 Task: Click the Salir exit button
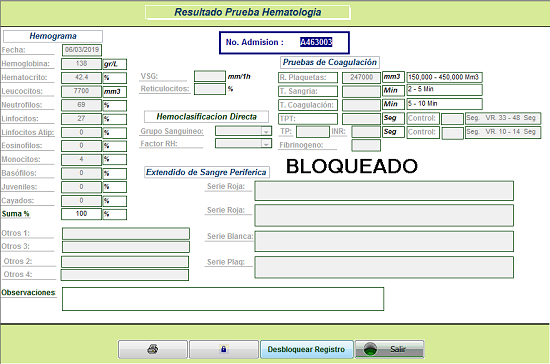tap(389, 349)
